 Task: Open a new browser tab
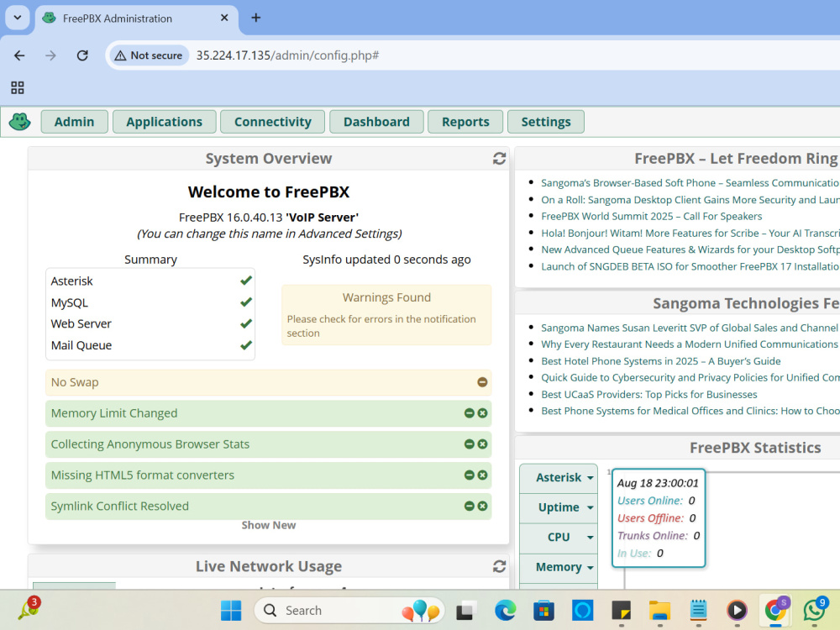(x=256, y=18)
